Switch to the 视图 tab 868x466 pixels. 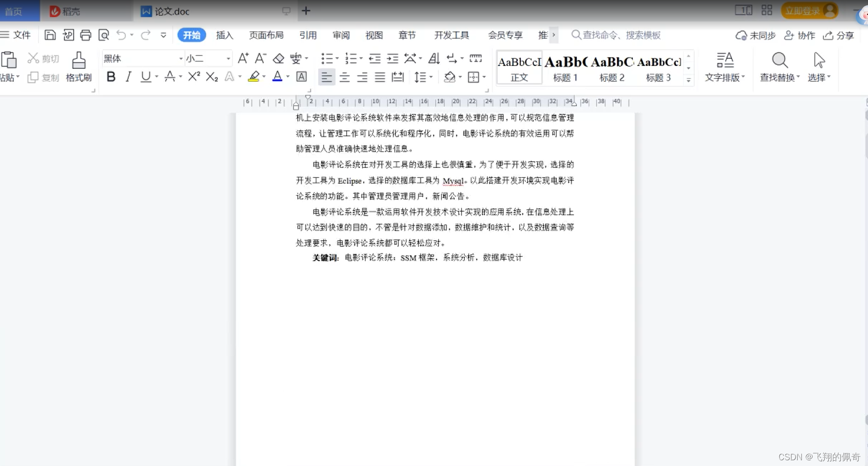(x=374, y=35)
